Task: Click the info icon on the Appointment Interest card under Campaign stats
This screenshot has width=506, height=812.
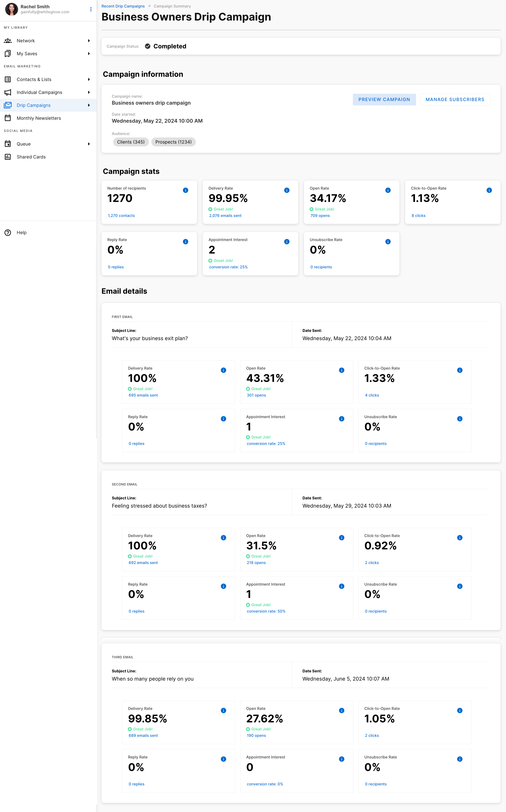Action: pyautogui.click(x=286, y=242)
